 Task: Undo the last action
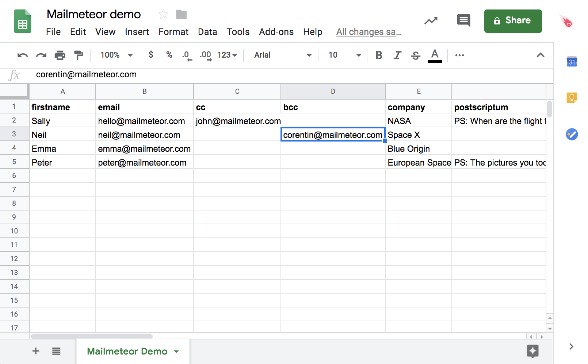[23, 55]
